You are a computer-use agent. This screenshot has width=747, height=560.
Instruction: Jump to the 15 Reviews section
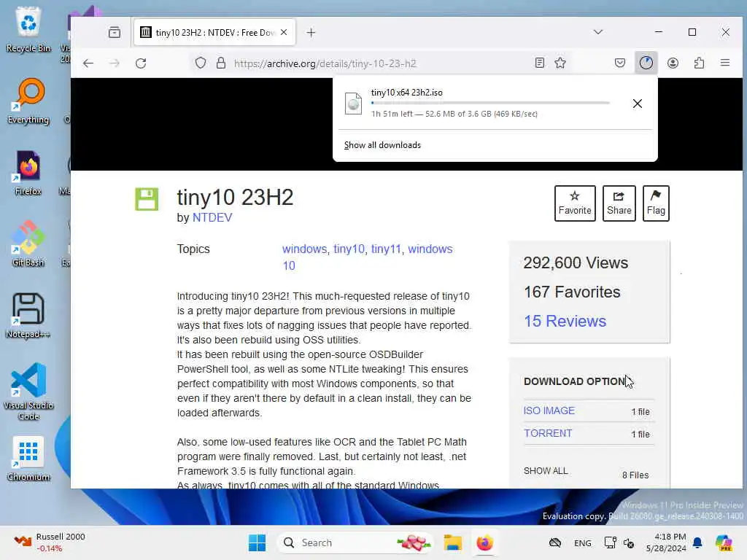click(x=565, y=321)
